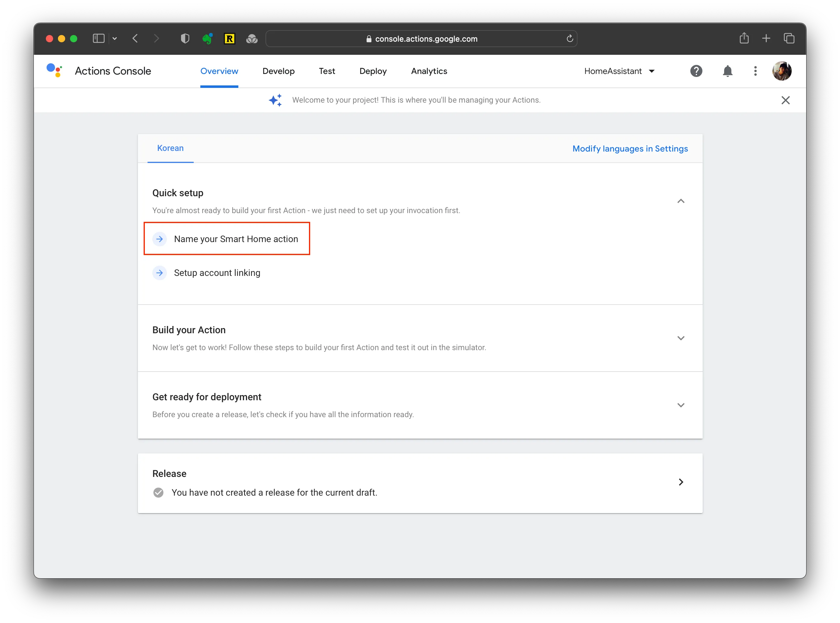Click the welcome to your project message
Image resolution: width=840 pixels, height=623 pixels.
point(416,100)
